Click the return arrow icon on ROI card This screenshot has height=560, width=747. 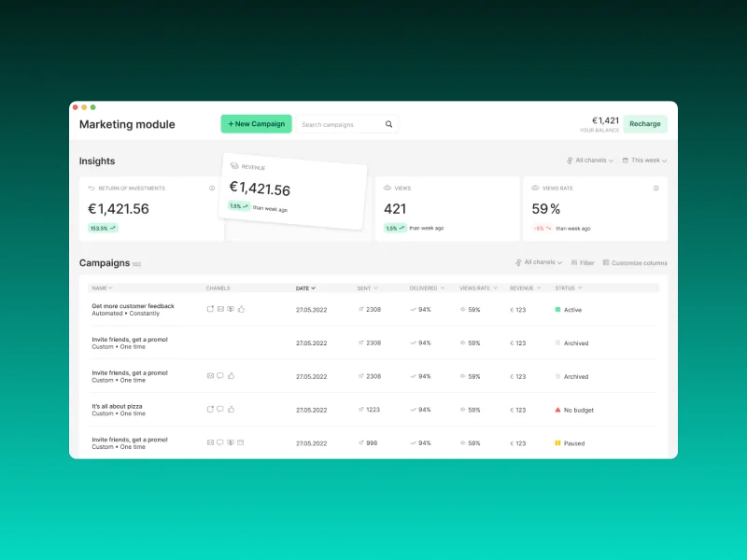point(92,189)
